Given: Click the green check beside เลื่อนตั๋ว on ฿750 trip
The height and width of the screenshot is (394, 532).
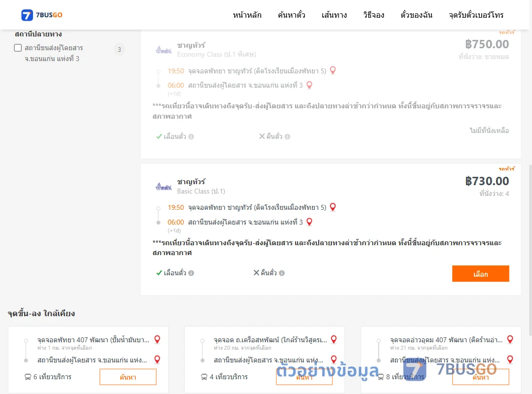Looking at the screenshot, I should 159,136.
